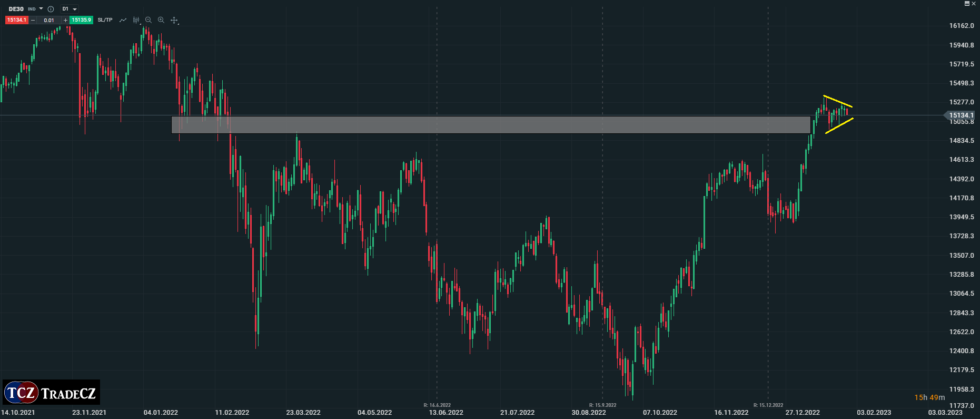Screen dimensions: 980x419
Task: Click the current price label 15134.1 on axis
Action: pos(961,115)
